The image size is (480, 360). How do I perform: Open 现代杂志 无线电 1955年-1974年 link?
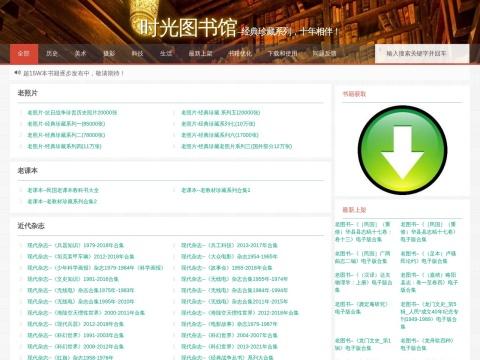(234, 279)
